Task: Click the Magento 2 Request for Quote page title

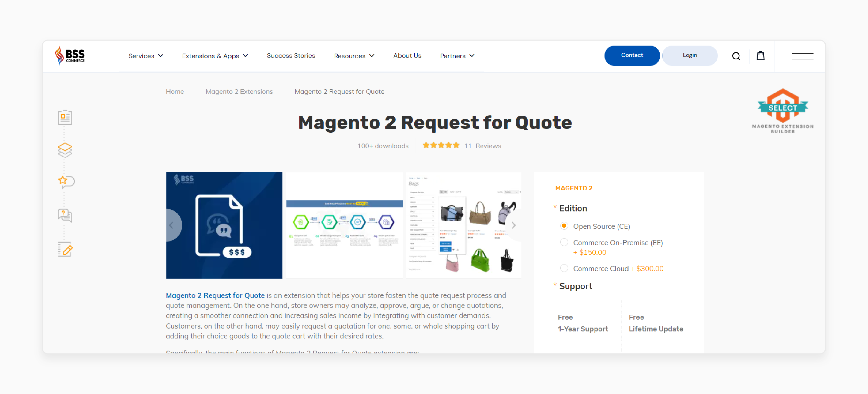Action: [x=435, y=122]
